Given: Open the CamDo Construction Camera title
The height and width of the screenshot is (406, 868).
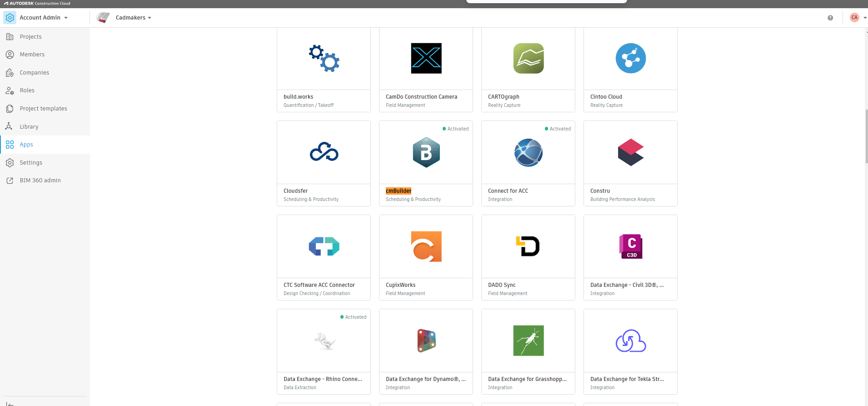Looking at the screenshot, I should pyautogui.click(x=421, y=97).
